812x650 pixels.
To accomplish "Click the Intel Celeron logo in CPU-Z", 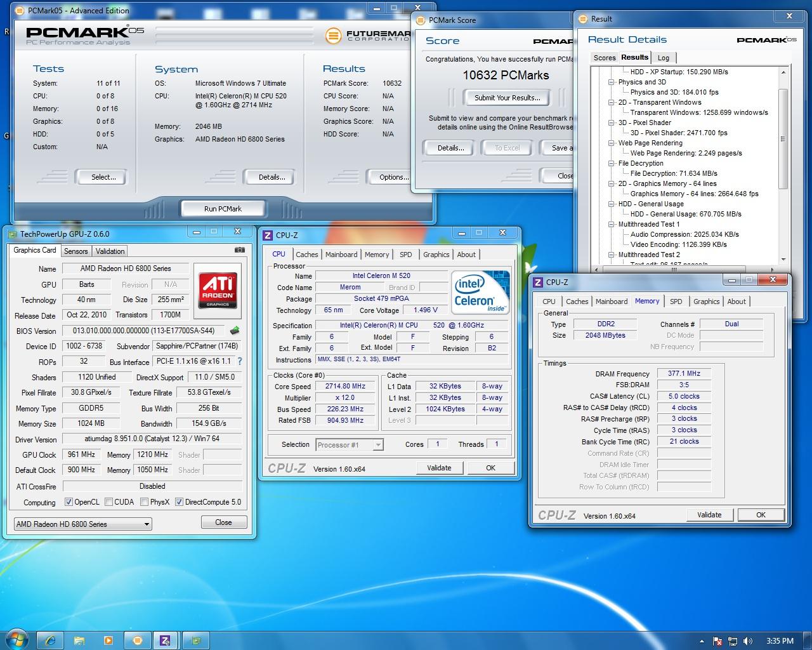I will tap(480, 292).
